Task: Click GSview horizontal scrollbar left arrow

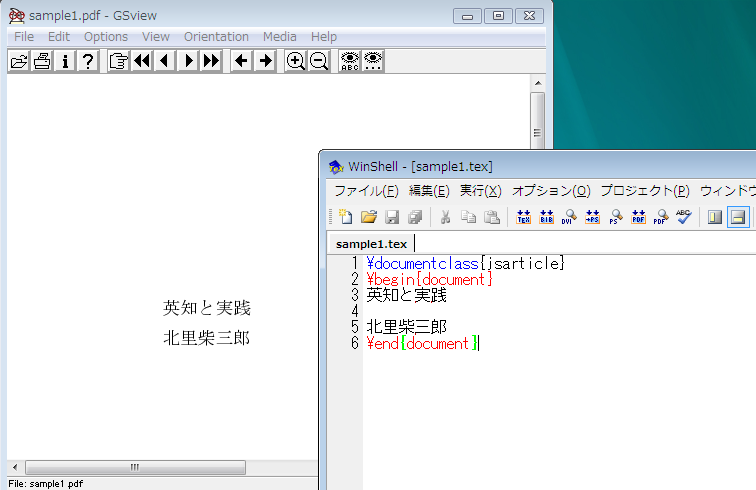Action: pos(15,467)
